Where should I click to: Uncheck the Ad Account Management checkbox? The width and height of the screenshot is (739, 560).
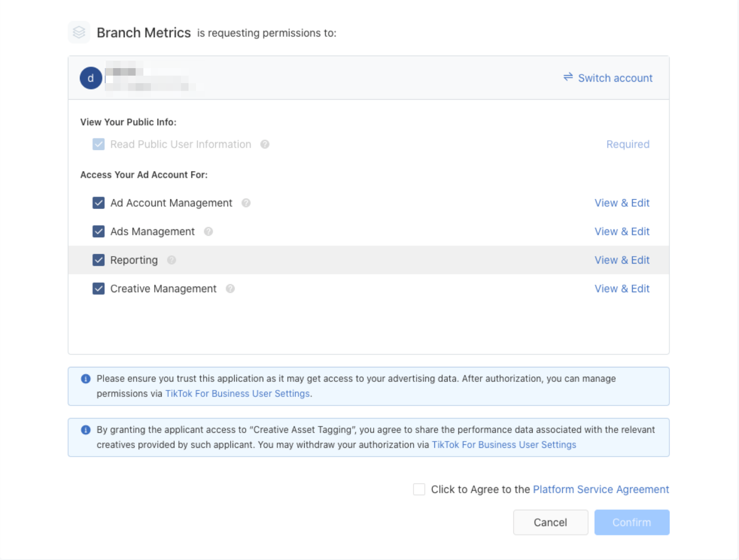point(99,203)
